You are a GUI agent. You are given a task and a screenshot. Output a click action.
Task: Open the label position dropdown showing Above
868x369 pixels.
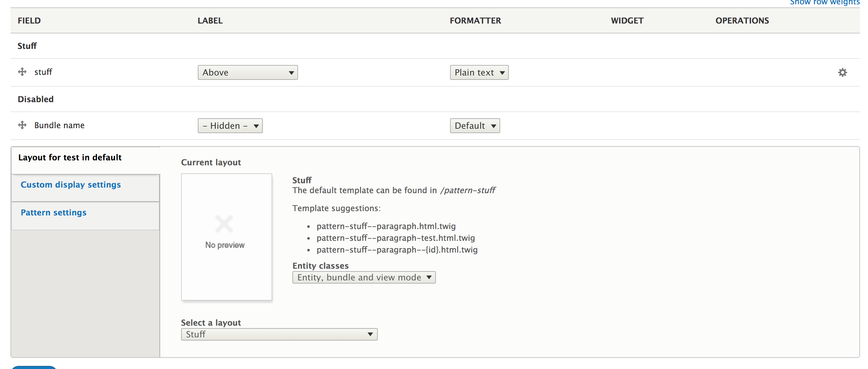tap(247, 72)
